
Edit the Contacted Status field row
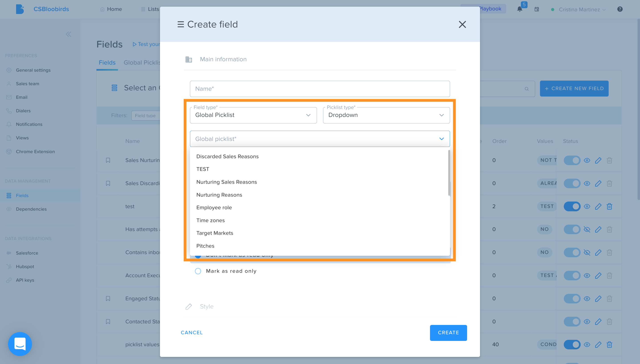coord(598,322)
